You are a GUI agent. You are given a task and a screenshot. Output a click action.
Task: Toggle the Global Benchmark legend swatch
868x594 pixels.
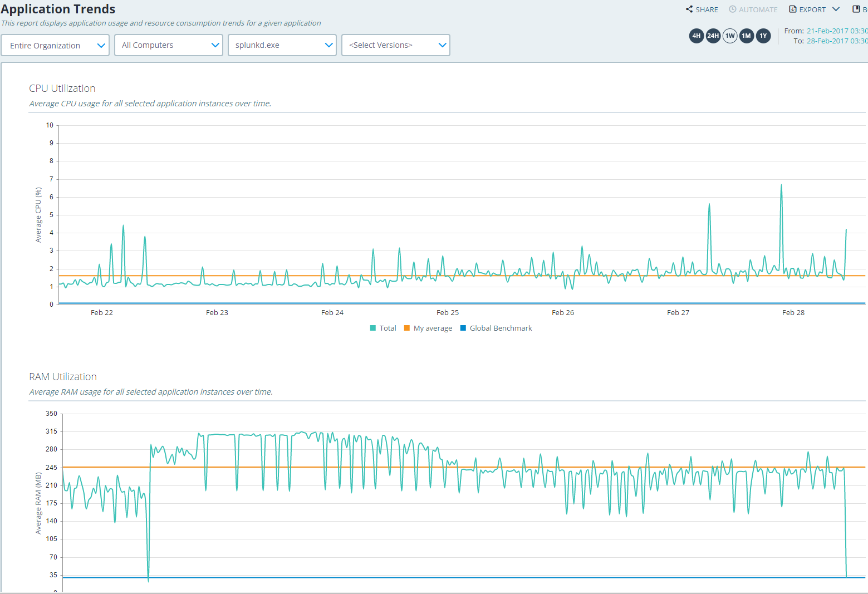pyautogui.click(x=463, y=328)
